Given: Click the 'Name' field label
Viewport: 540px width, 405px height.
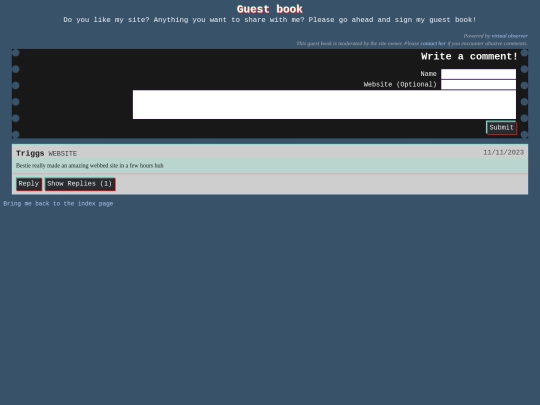Looking at the screenshot, I should coord(428,74).
